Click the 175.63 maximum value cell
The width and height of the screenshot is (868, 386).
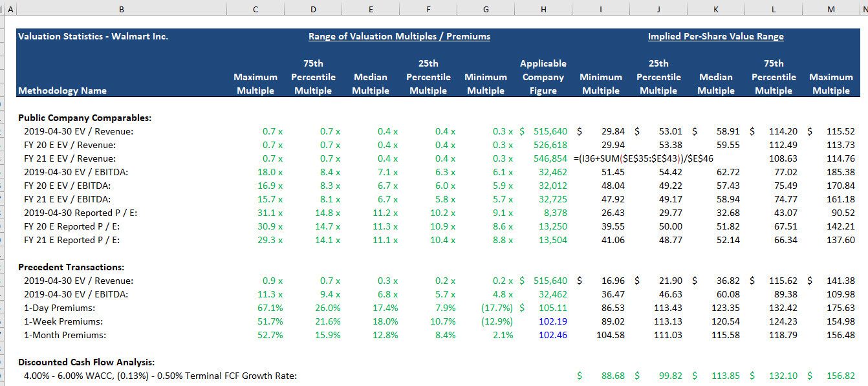841,308
